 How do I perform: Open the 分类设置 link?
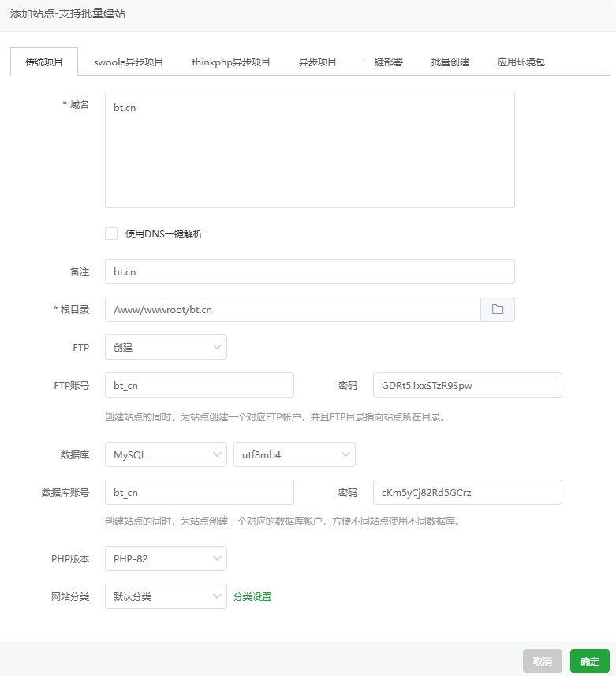252,596
